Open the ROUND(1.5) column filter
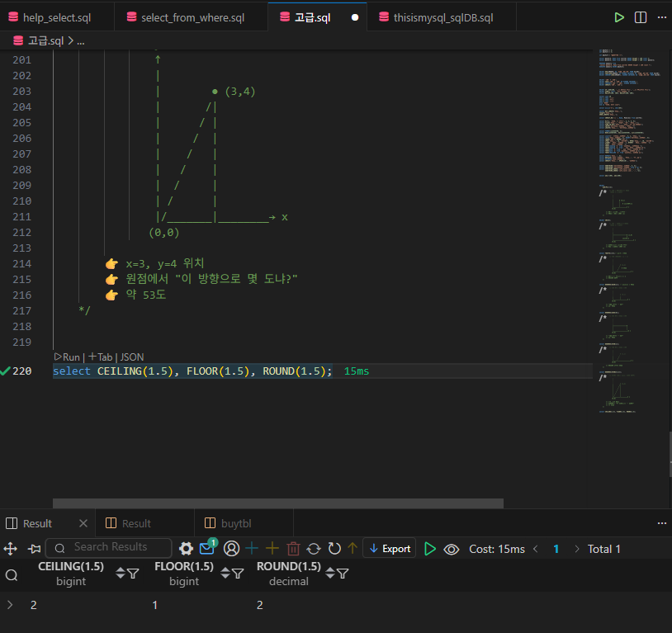This screenshot has width=672, height=633. point(343,574)
